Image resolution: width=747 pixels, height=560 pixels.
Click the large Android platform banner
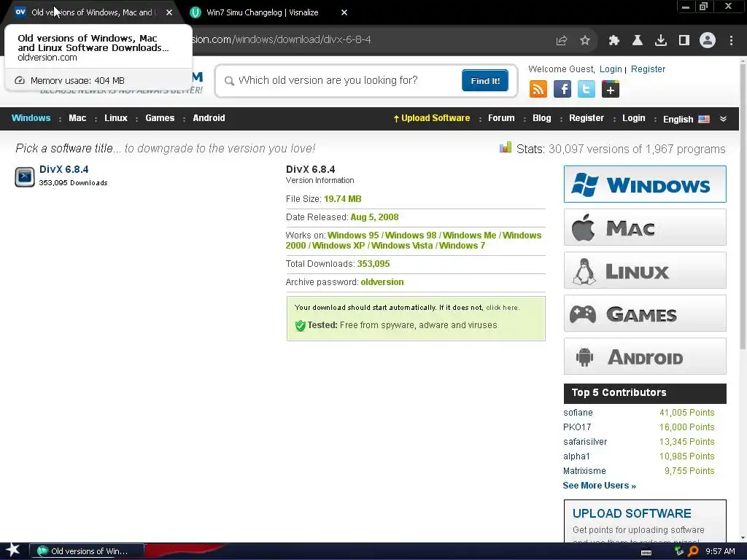coord(645,357)
